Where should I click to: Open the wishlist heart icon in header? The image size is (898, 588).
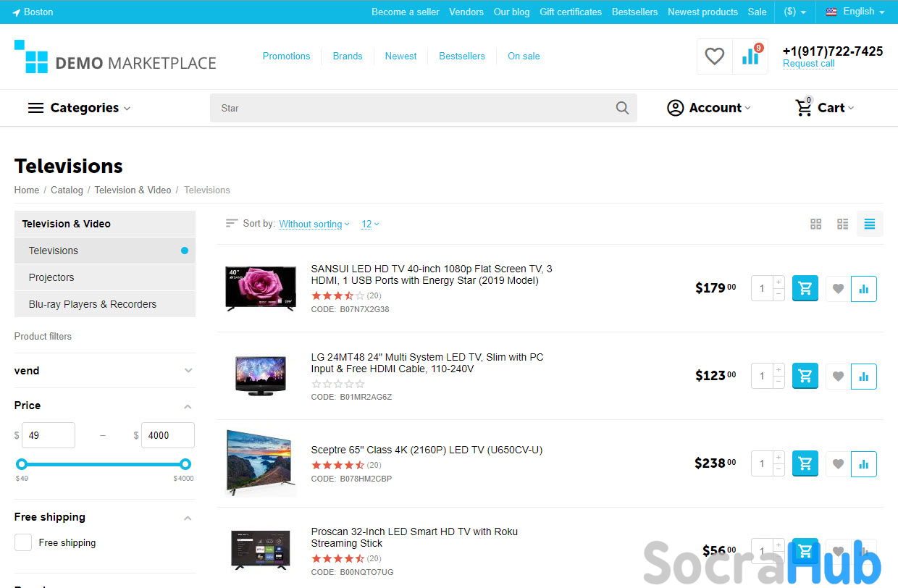(715, 56)
